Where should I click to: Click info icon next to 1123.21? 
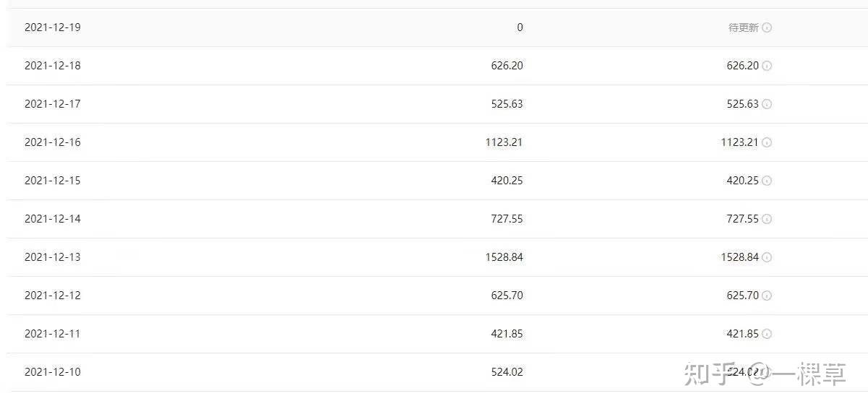[767, 142]
